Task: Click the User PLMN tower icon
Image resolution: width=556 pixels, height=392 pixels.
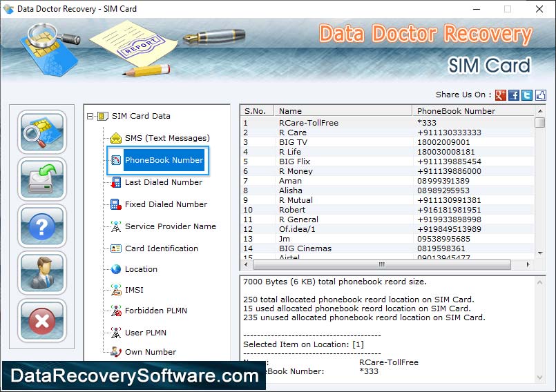Action: (x=116, y=333)
